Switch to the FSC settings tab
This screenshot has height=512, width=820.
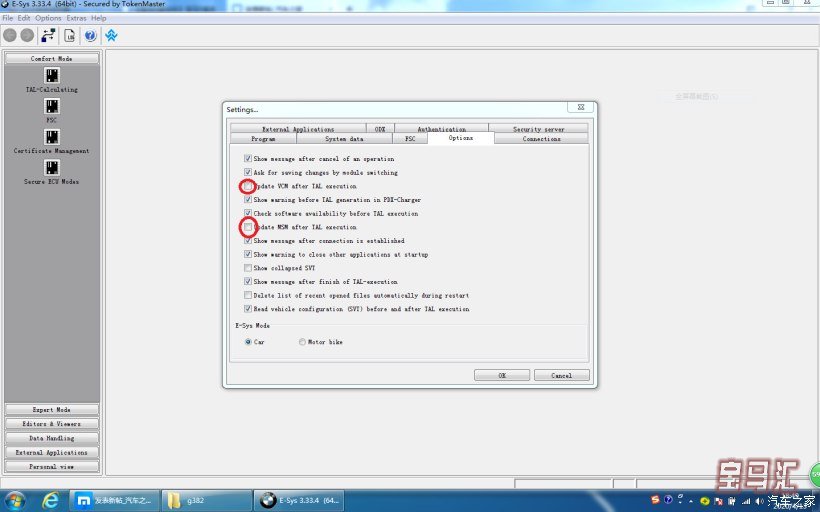410,139
